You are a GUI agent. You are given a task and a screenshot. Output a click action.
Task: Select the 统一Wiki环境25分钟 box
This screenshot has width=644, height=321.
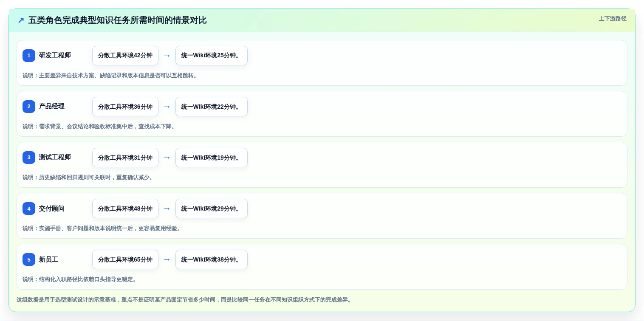pos(212,56)
